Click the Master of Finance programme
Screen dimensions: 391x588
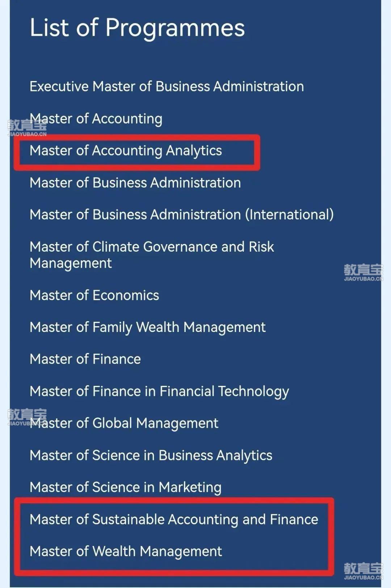click(85, 359)
